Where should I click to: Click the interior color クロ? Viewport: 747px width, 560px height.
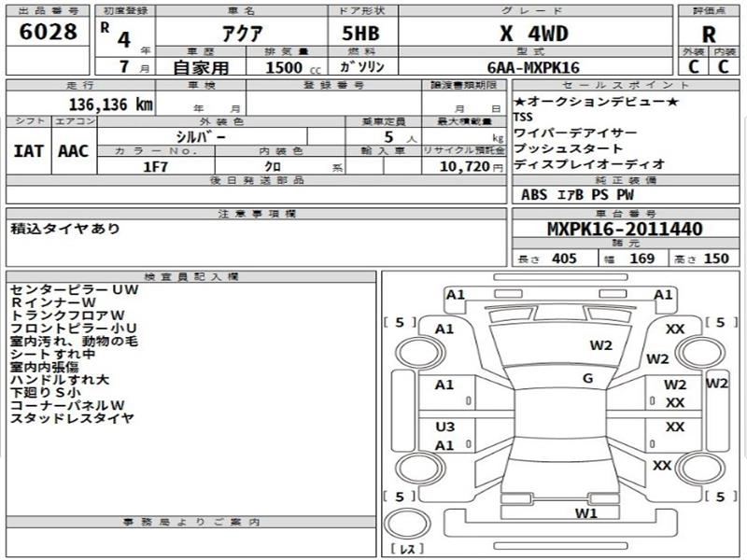pos(273,167)
